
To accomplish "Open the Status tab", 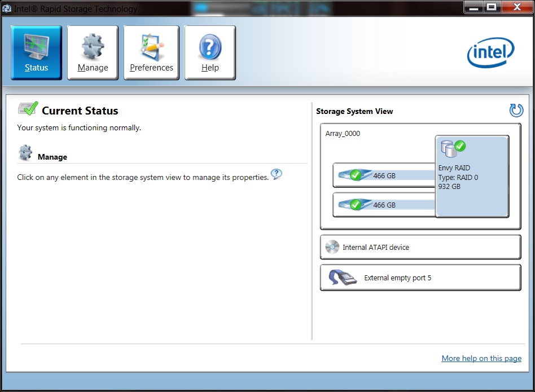I will [x=36, y=53].
